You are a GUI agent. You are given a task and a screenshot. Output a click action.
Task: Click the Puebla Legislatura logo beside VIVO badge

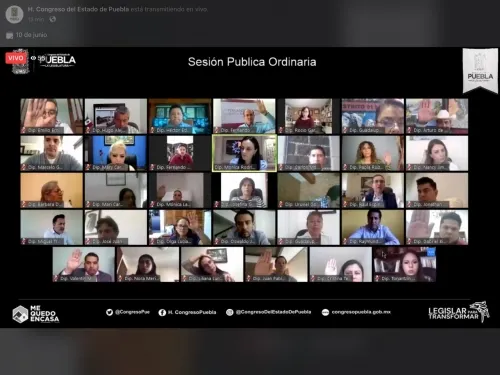[57, 60]
